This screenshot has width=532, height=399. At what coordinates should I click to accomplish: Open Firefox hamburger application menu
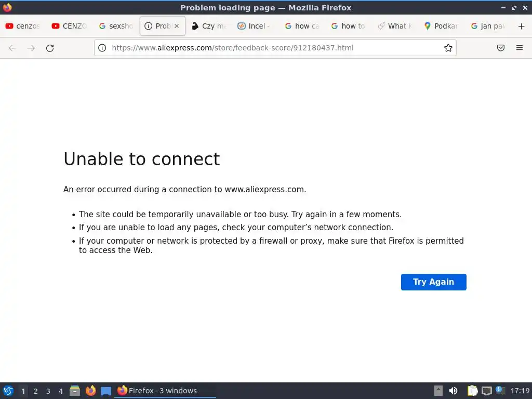[520, 48]
